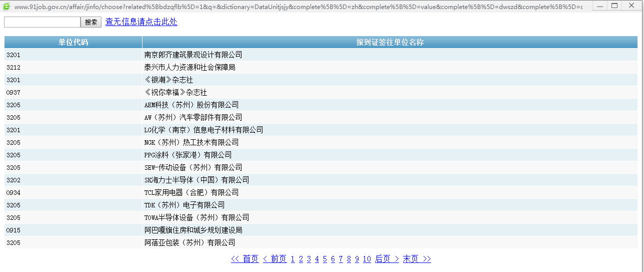The image size is (644, 272).
Task: Jump to page 5 in pagination
Action: pyautogui.click(x=324, y=259)
